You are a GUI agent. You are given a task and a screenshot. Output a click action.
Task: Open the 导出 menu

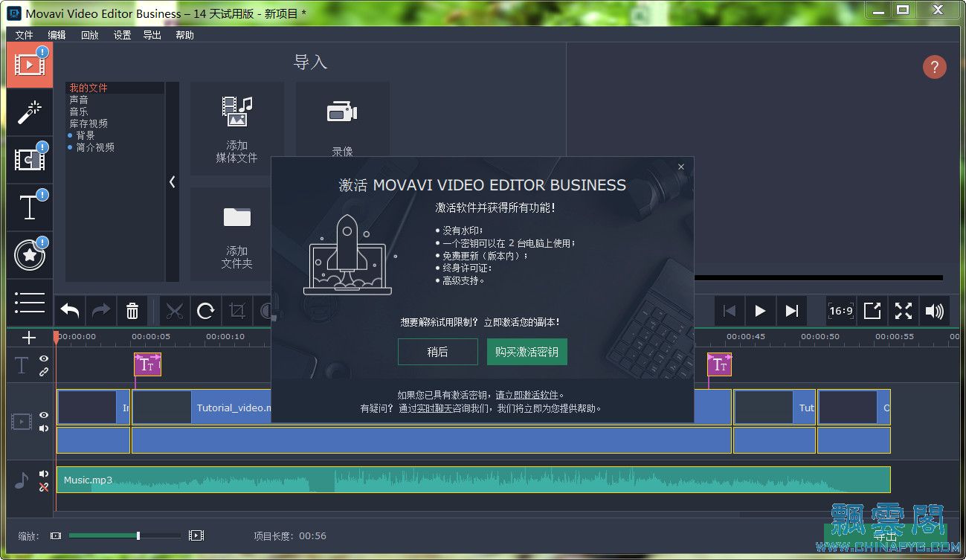[x=152, y=35]
